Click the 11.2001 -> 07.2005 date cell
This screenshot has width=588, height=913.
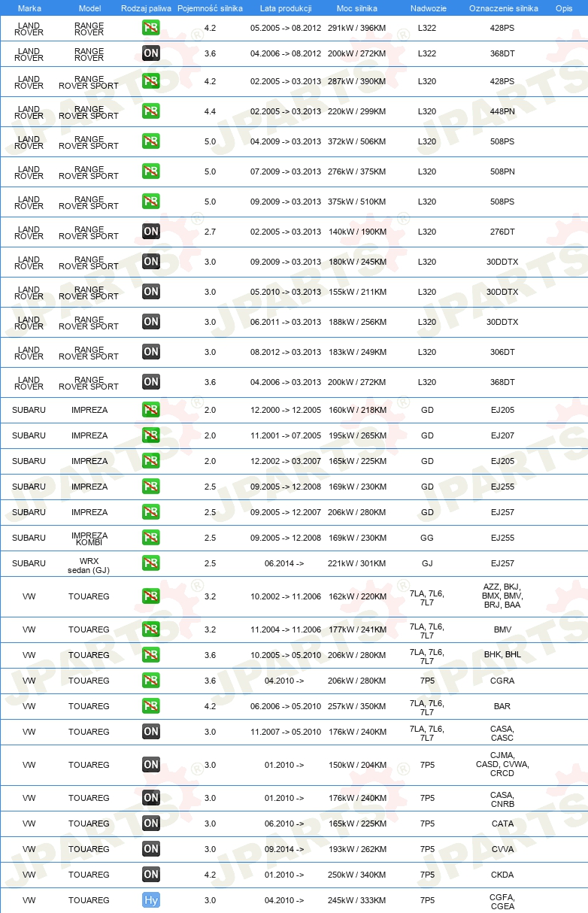(x=286, y=435)
